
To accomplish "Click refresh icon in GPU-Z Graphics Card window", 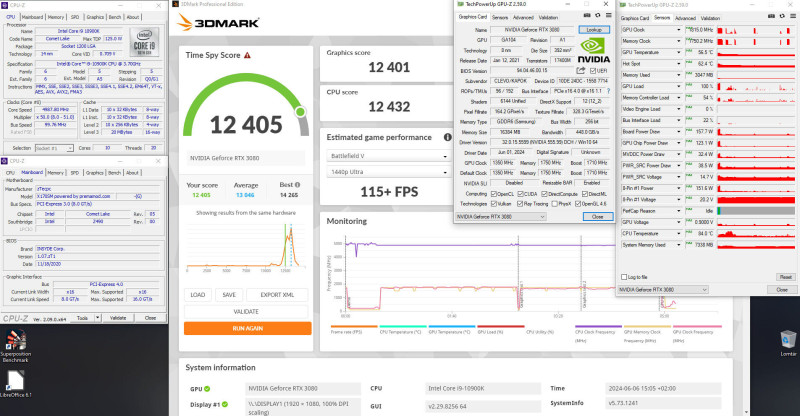I will coord(597,15).
